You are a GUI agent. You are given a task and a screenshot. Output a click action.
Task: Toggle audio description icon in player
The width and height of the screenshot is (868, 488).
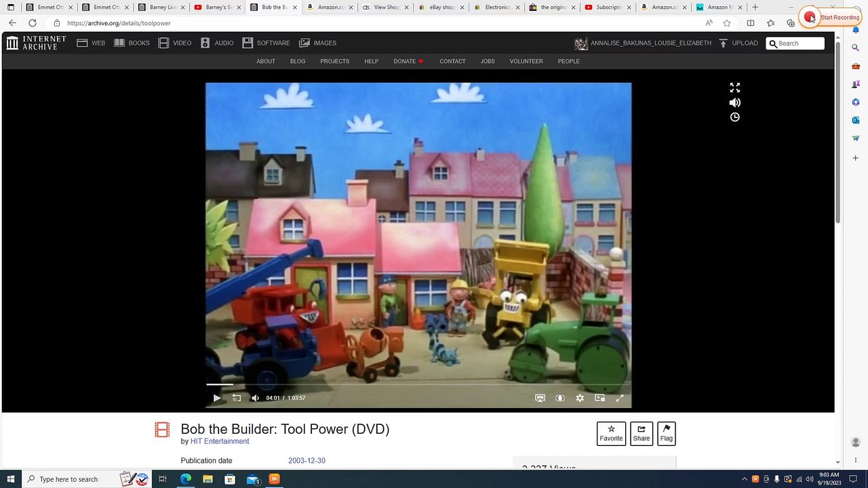point(560,398)
